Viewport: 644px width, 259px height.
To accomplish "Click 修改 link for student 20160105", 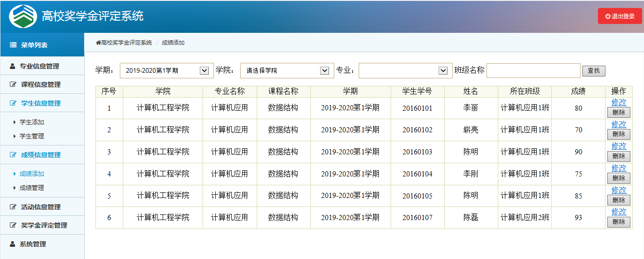I will coord(619,190).
